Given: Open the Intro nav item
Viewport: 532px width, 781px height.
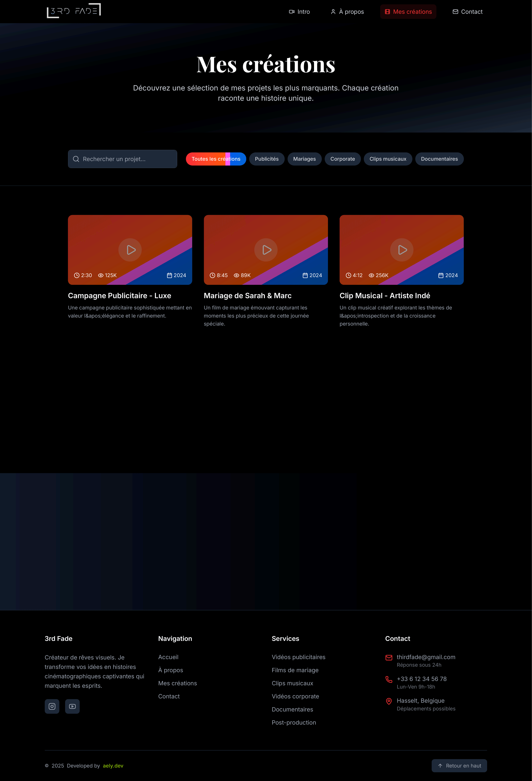Looking at the screenshot, I should tap(299, 12).
